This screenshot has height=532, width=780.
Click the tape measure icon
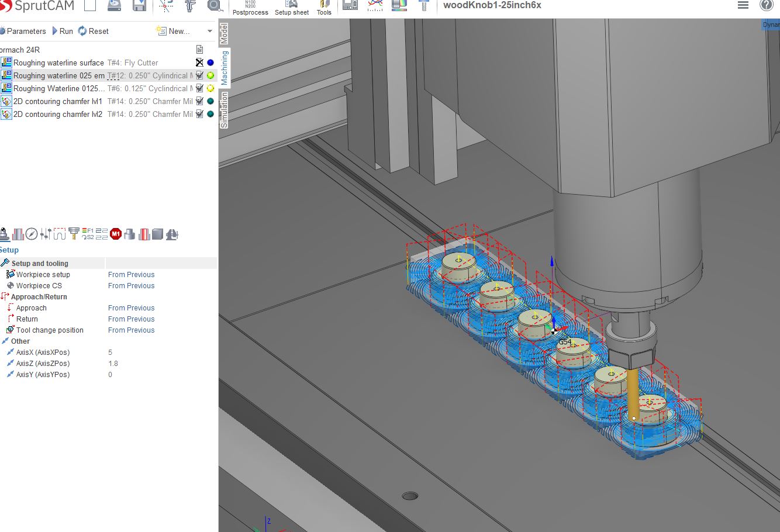[215, 6]
